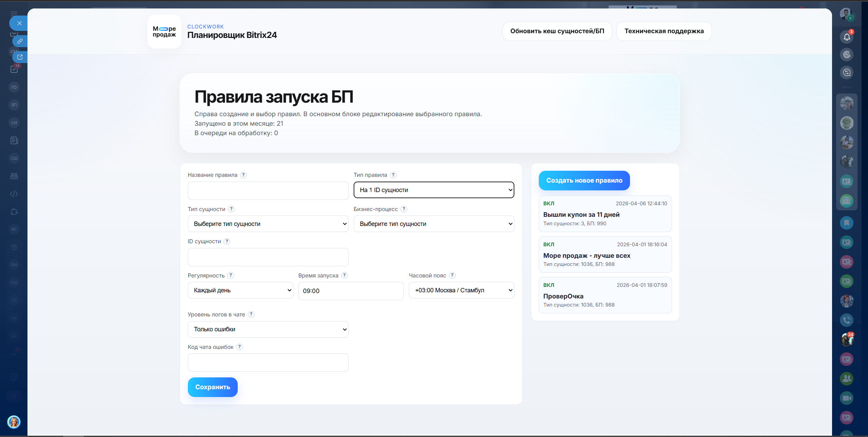Open notifications bell with 3 badge
This screenshot has height=437, width=868.
coord(847,37)
